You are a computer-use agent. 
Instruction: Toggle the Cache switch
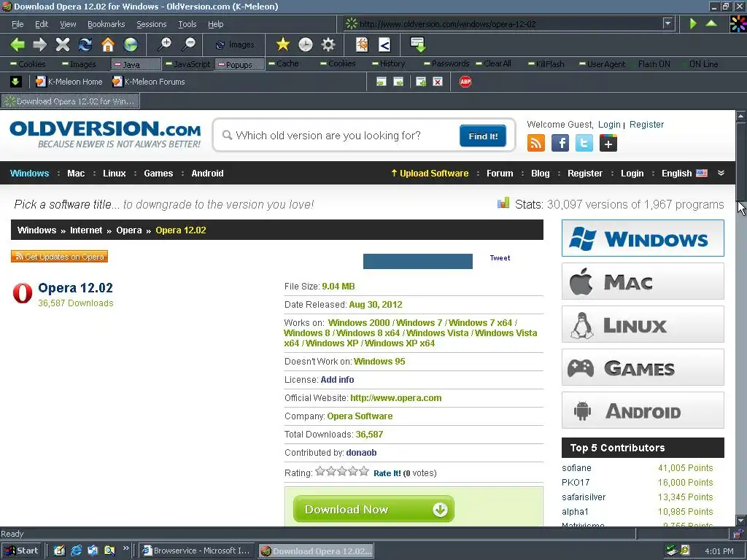[284, 64]
